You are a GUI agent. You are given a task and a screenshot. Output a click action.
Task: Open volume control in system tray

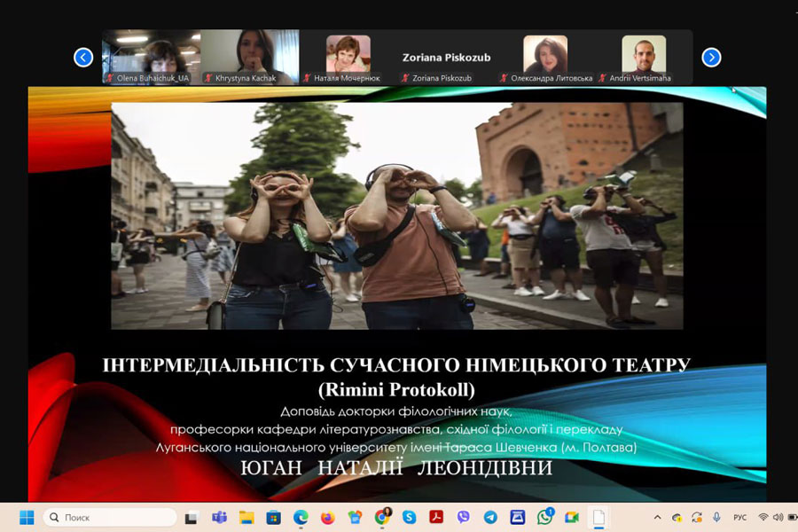(778, 518)
